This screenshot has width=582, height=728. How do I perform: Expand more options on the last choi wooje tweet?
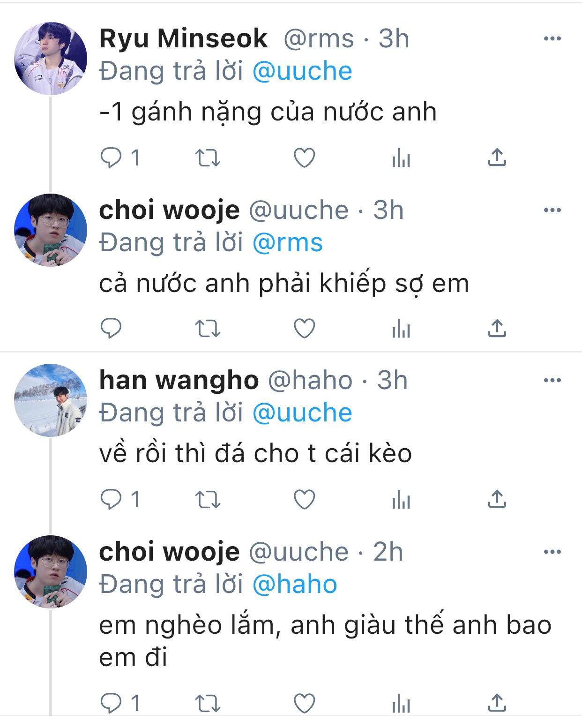[552, 552]
